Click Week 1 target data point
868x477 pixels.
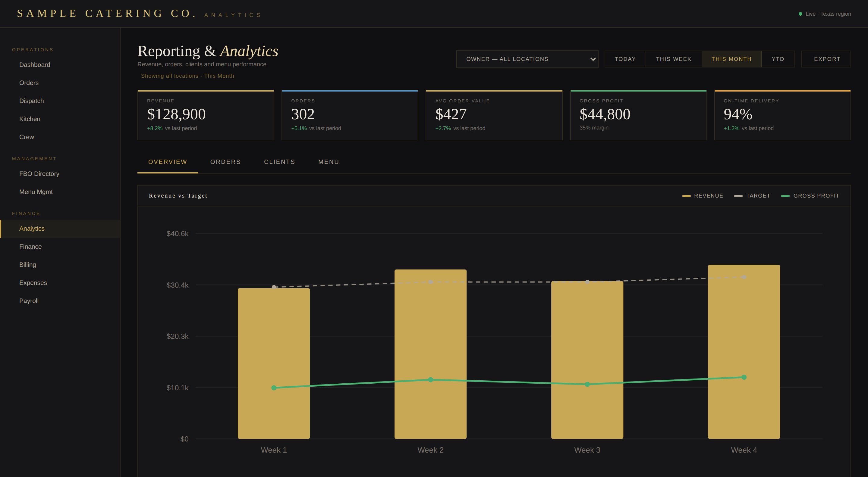point(274,287)
